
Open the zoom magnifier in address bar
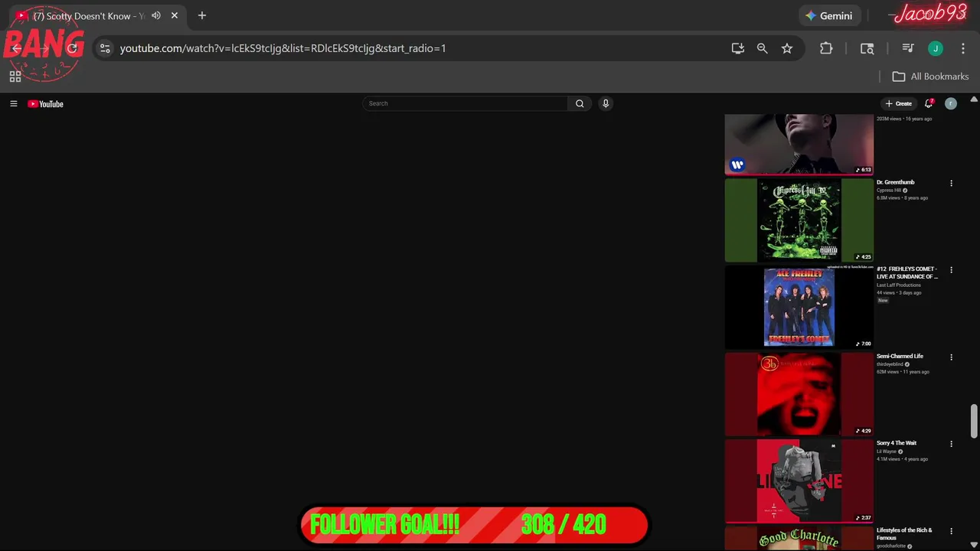pyautogui.click(x=762, y=48)
